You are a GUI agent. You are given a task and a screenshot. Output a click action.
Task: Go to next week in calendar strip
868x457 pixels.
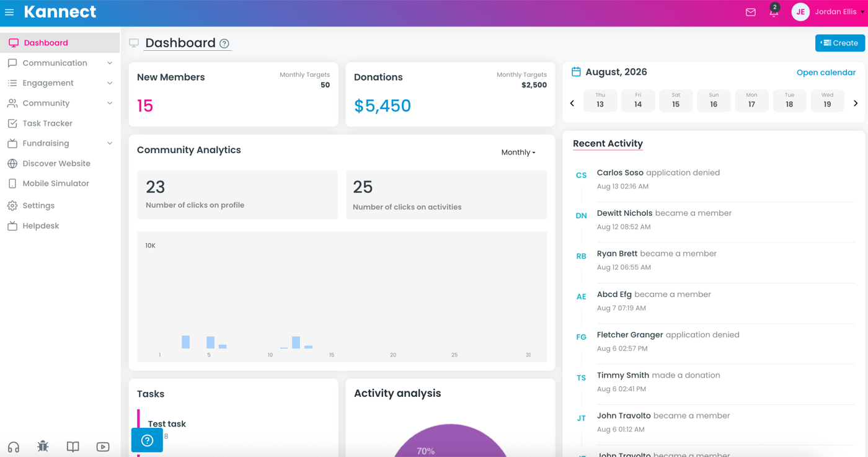point(856,104)
